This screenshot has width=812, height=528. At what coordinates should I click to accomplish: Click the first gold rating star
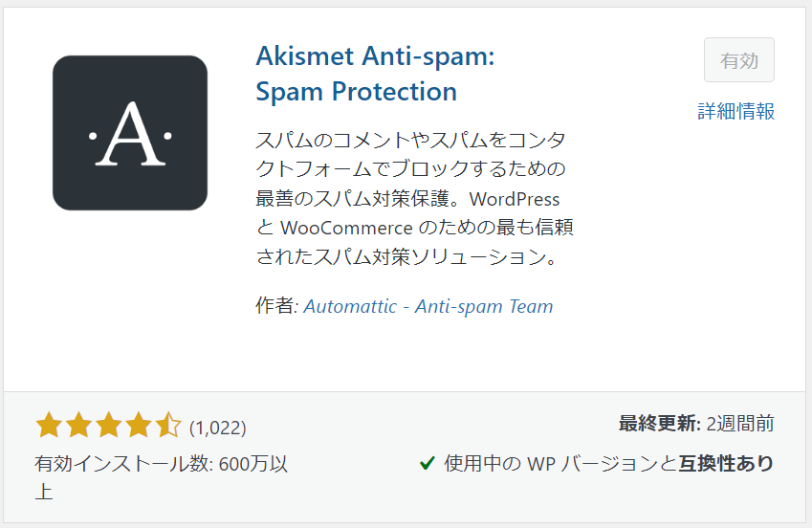pyautogui.click(x=49, y=426)
